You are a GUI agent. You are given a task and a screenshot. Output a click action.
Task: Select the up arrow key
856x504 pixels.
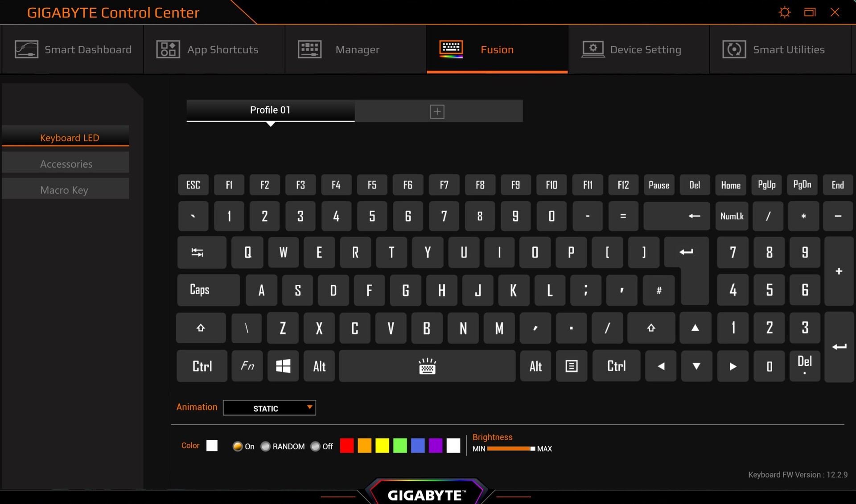(695, 328)
